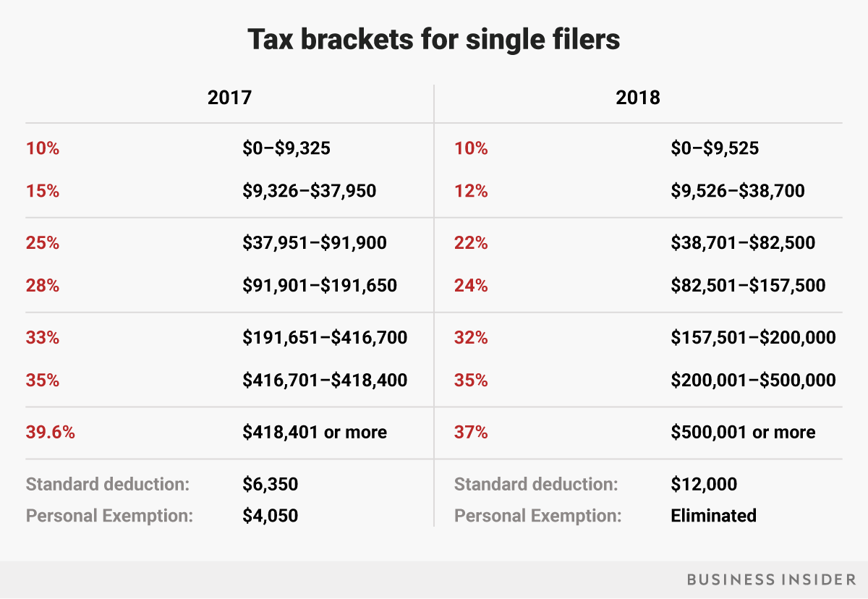Click the 39.6% tax rate
This screenshot has width=868, height=599.
coord(51,433)
